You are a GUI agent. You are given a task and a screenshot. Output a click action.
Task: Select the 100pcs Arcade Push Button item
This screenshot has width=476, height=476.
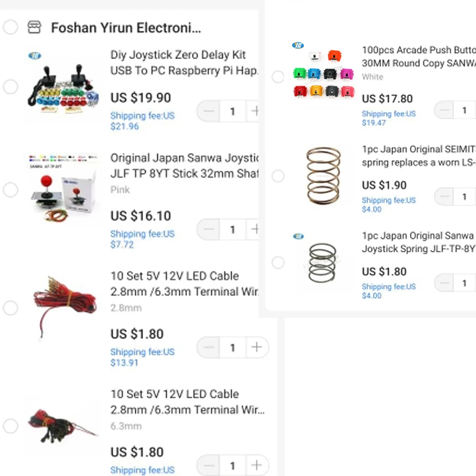pyautogui.click(x=278, y=77)
